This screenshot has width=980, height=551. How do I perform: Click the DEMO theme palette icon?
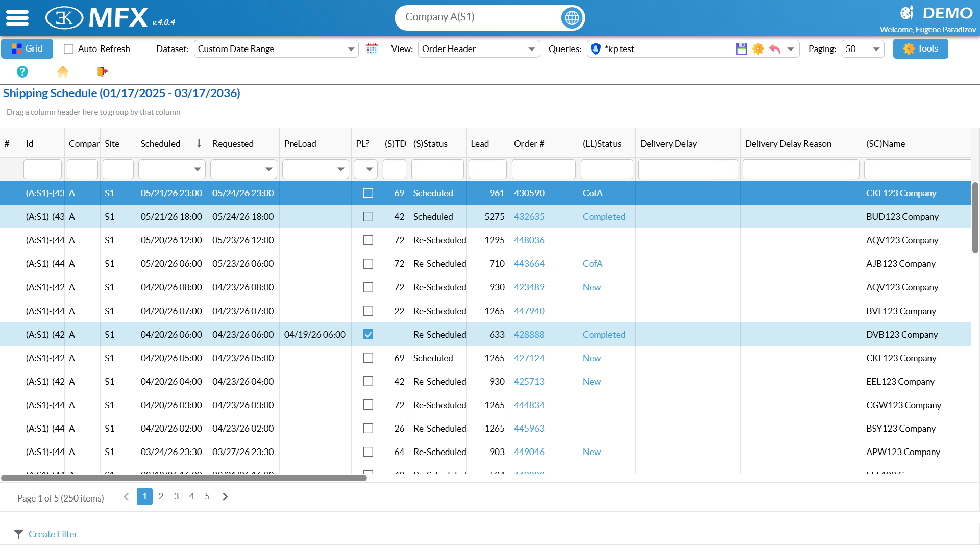coord(907,13)
